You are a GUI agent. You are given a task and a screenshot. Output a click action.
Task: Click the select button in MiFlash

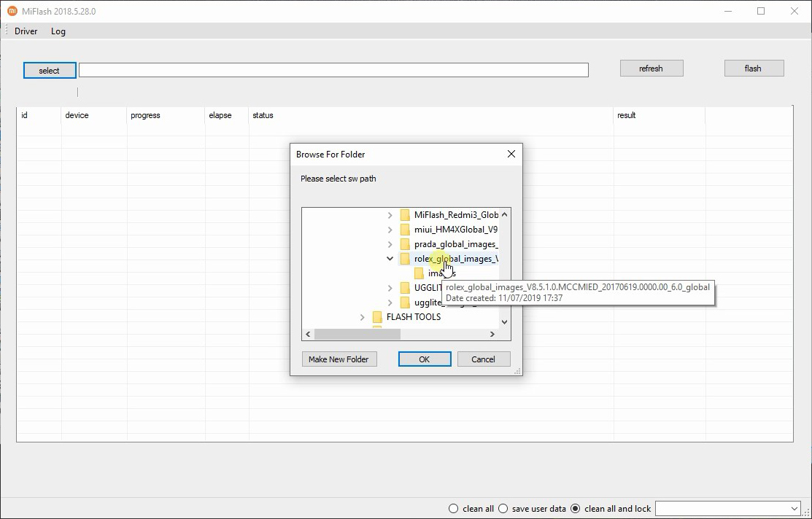[50, 71]
